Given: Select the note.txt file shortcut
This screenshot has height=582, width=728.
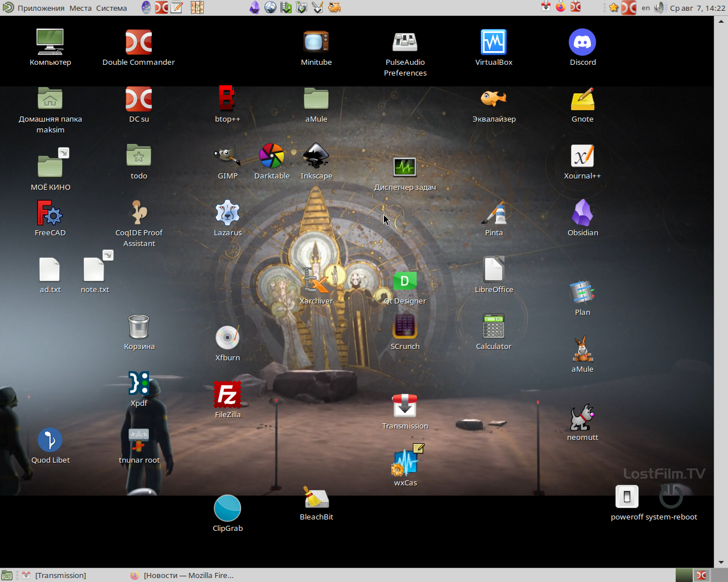Looking at the screenshot, I should [94, 267].
